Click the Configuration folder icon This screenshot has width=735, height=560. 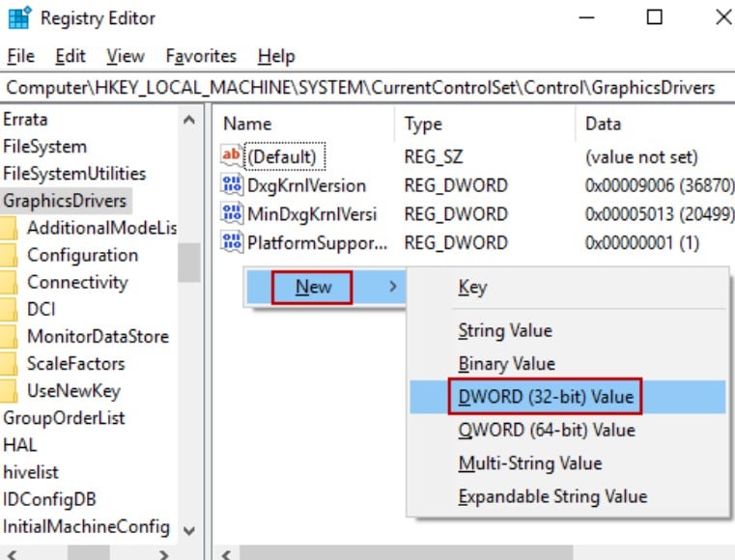tap(9, 256)
